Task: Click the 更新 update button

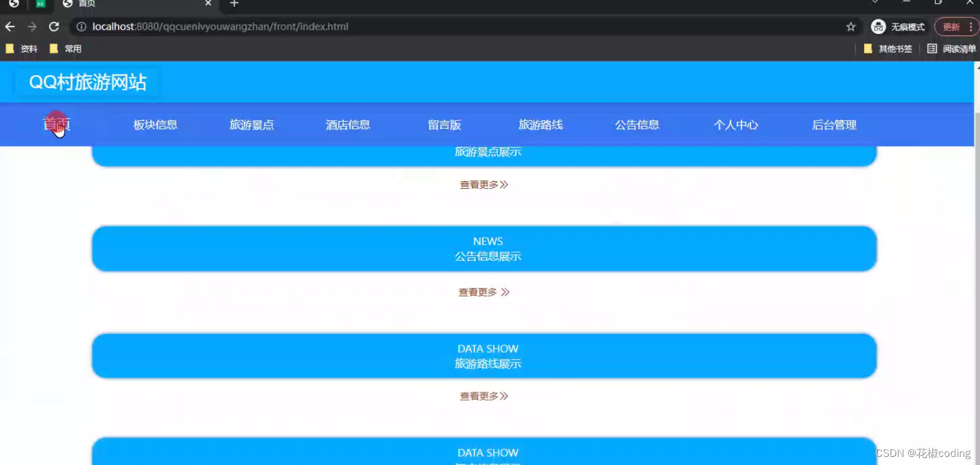Action: click(951, 27)
